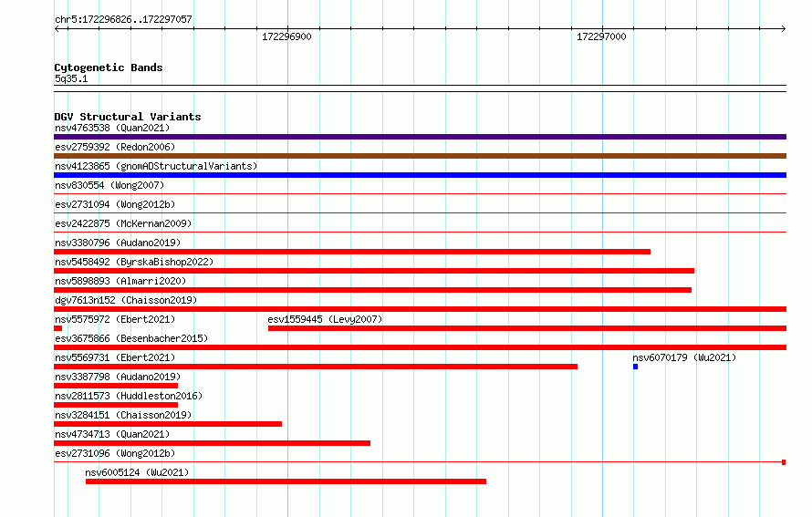Click the Cytogenetic Bands track title

(x=109, y=67)
